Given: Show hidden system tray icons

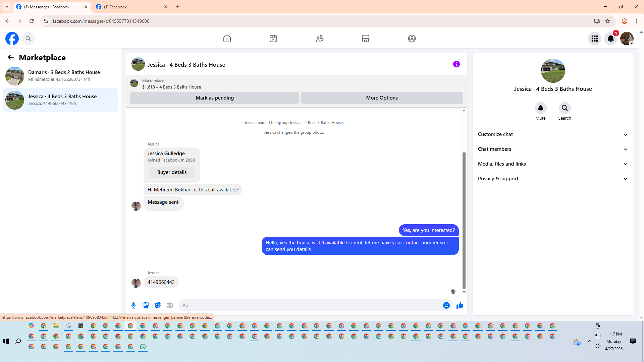Looking at the screenshot, I should (590, 341).
